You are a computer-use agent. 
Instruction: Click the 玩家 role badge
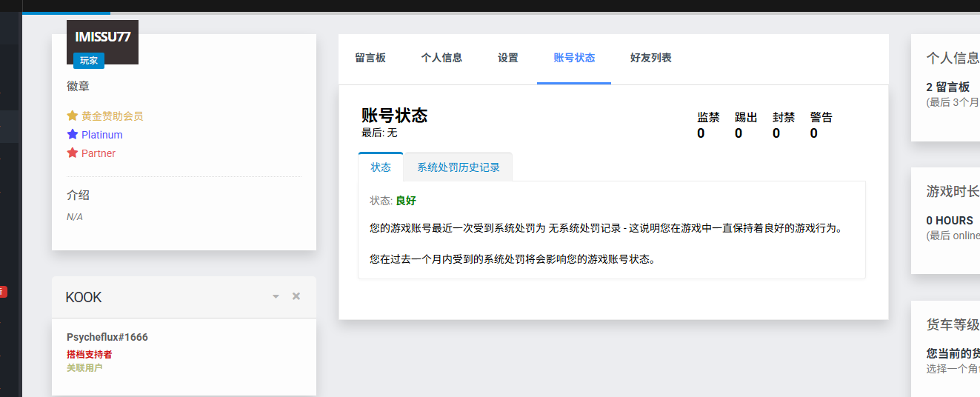pyautogui.click(x=89, y=61)
